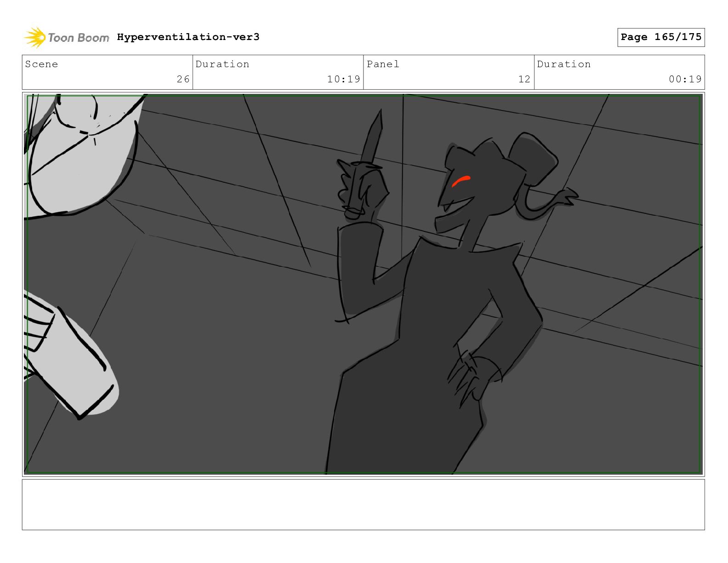Select the panel number '12'

[524, 79]
